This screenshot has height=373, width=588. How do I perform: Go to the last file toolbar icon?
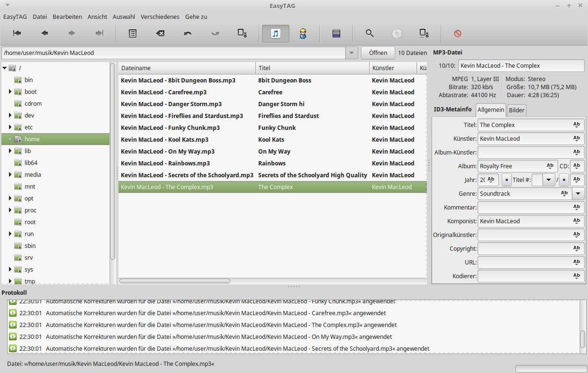tap(100, 33)
